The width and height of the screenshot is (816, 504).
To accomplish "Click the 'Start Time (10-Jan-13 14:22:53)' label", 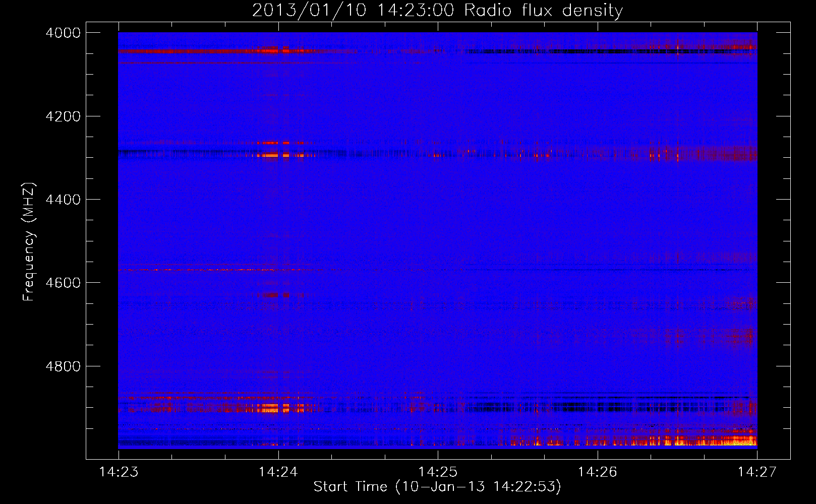I will [437, 487].
